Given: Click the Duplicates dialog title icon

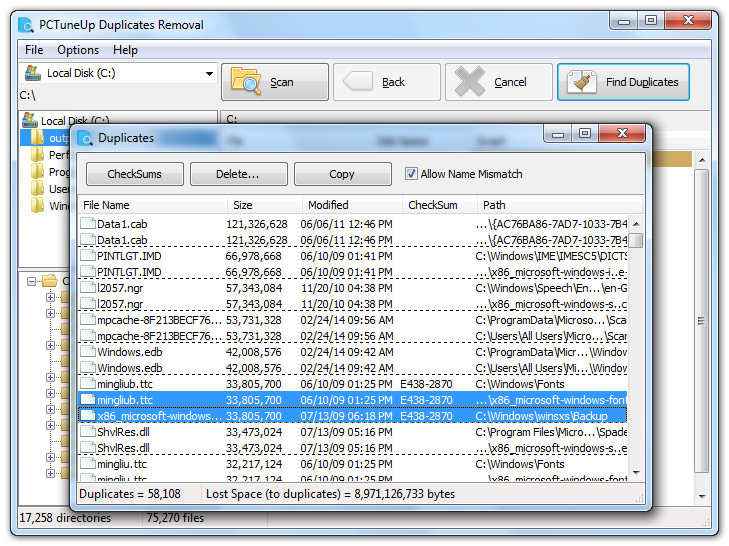Looking at the screenshot, I should pos(85,138).
